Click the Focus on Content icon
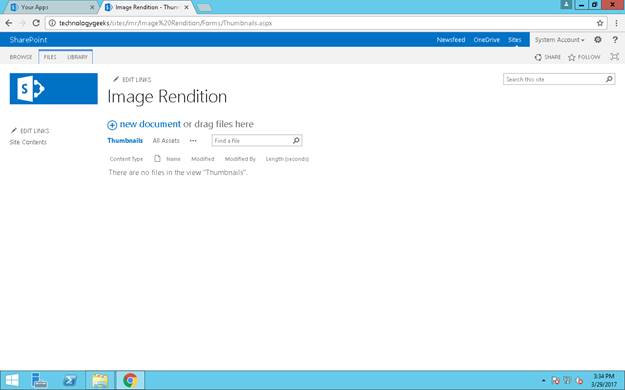The image size is (625, 390). click(615, 57)
